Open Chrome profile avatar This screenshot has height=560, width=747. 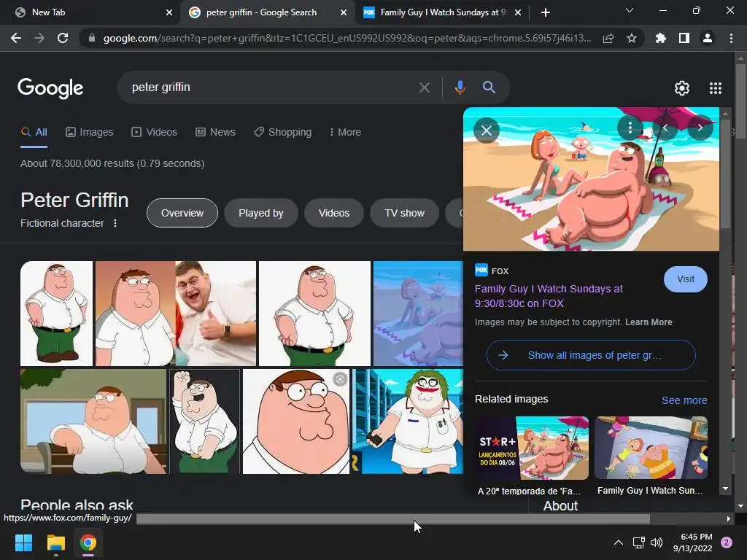point(708,38)
